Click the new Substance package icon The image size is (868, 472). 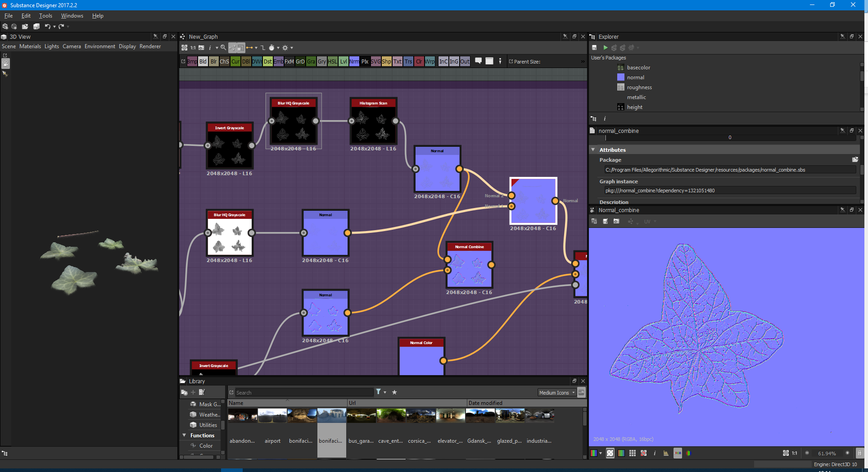(5, 27)
